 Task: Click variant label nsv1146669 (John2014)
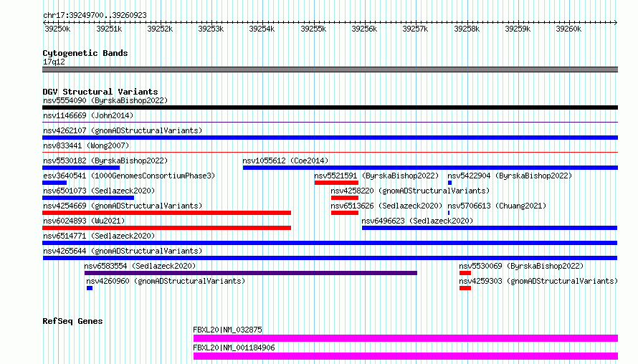pyautogui.click(x=88, y=115)
